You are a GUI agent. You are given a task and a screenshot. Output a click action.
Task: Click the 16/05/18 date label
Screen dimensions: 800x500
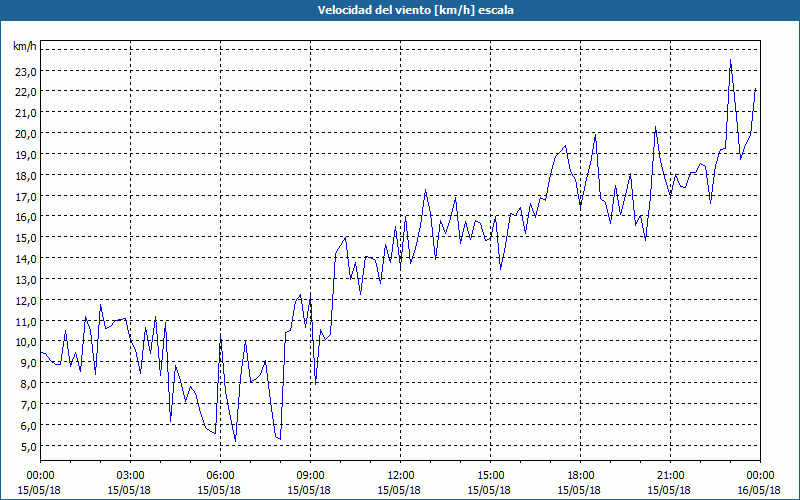(759, 490)
